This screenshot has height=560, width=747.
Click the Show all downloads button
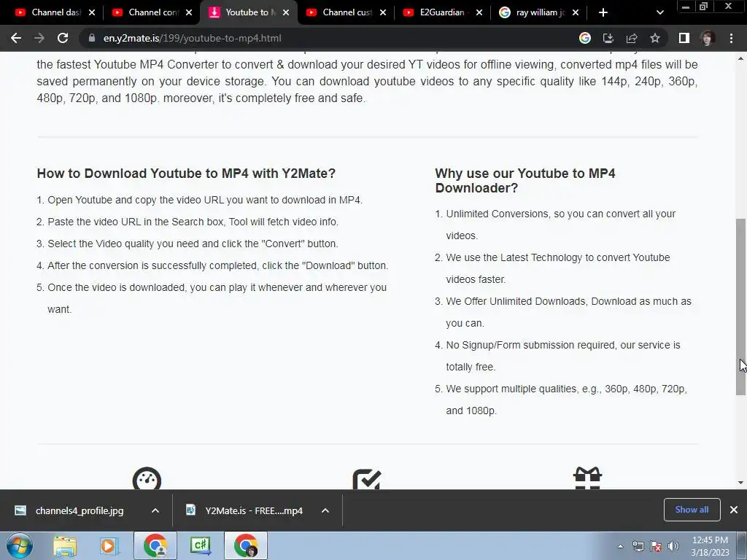coord(692,510)
